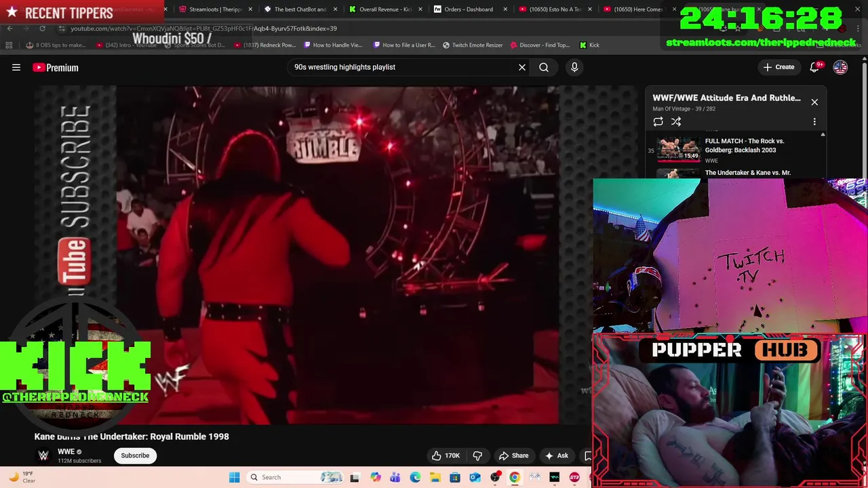The image size is (868, 488).
Task: Open the Windows Start menu
Action: [x=234, y=477]
